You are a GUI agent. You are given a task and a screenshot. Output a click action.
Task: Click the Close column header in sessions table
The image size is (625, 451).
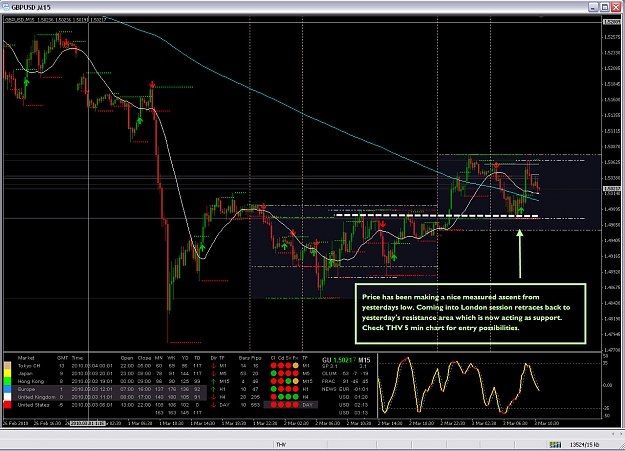(x=143, y=358)
